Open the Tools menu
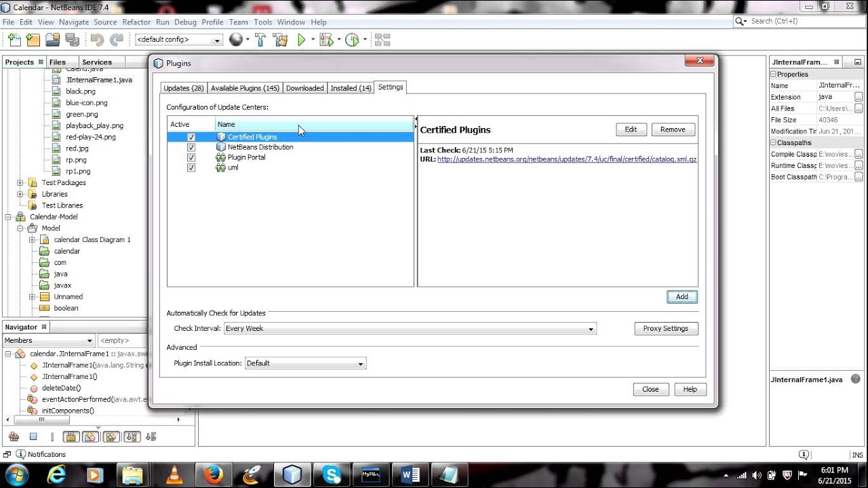 coord(263,22)
